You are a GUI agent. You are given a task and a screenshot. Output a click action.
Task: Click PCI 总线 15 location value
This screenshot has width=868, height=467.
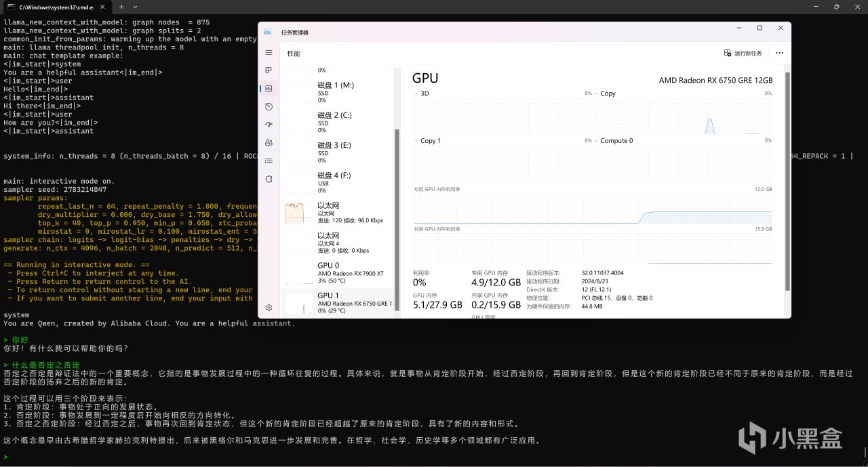point(617,298)
